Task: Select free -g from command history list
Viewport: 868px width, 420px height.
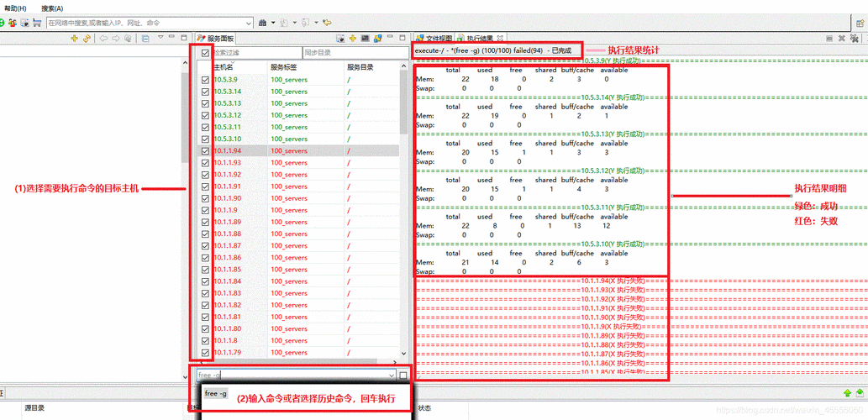Action: (216, 393)
